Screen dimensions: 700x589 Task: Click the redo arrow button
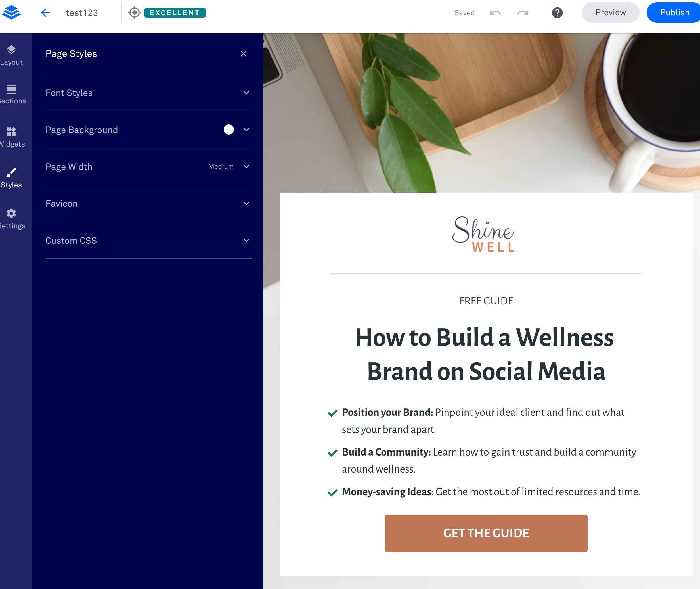point(523,12)
